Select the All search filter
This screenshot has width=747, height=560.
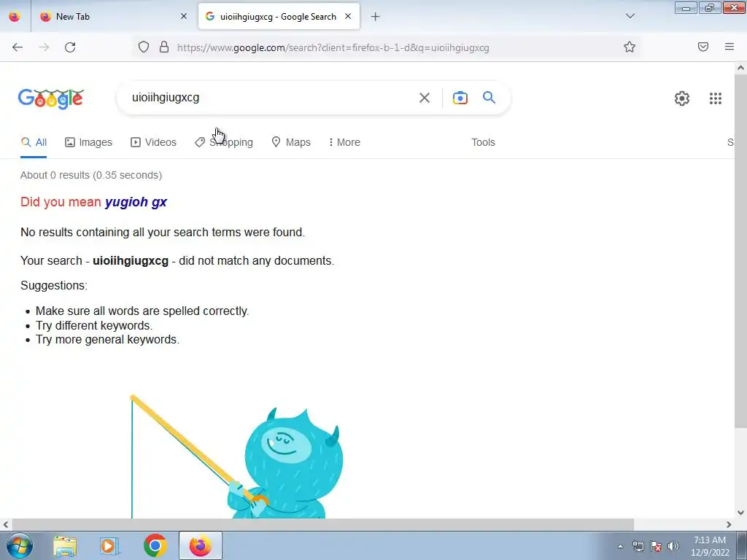[34, 142]
